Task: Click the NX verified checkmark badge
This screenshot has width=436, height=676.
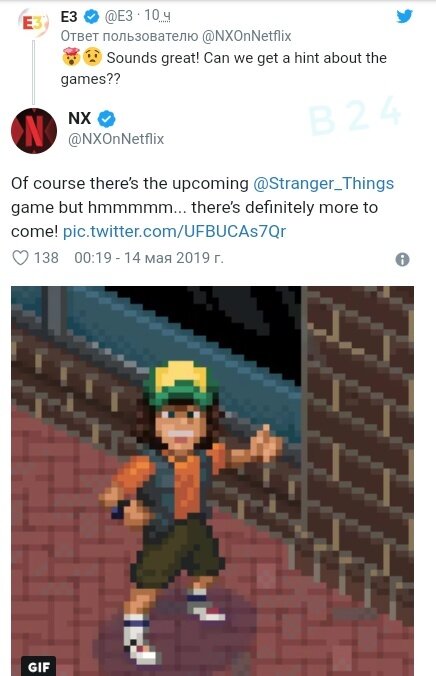Action: (x=107, y=119)
